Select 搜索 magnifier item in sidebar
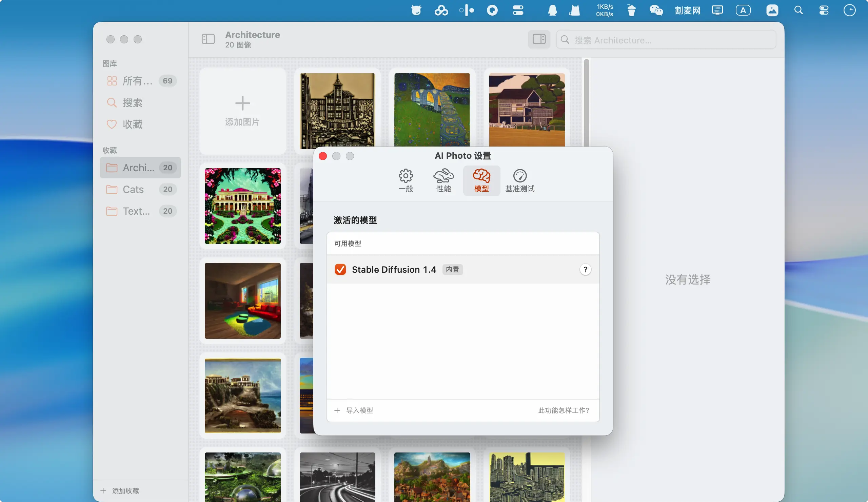868x502 pixels. pos(132,103)
